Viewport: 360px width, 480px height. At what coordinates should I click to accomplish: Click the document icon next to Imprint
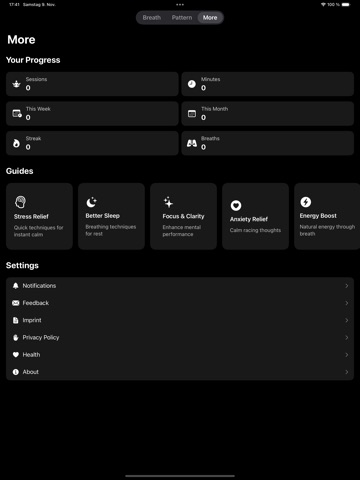[x=16, y=320]
